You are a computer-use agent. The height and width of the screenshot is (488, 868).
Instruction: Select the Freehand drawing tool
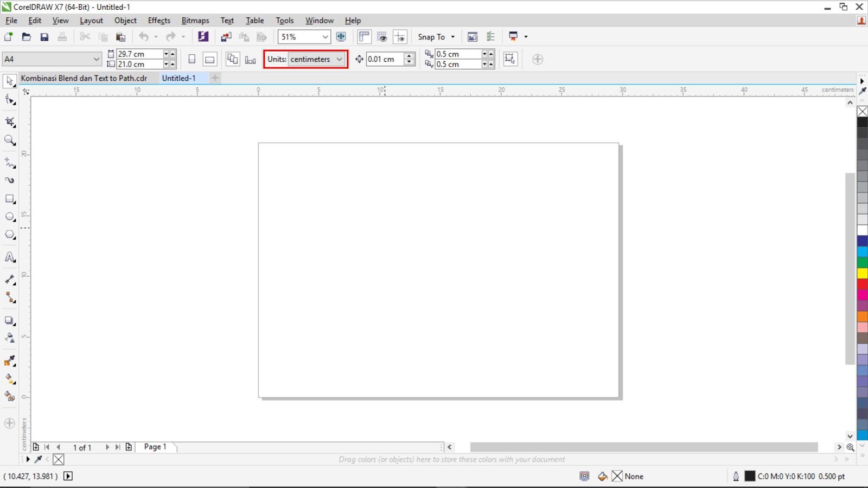click(9, 163)
